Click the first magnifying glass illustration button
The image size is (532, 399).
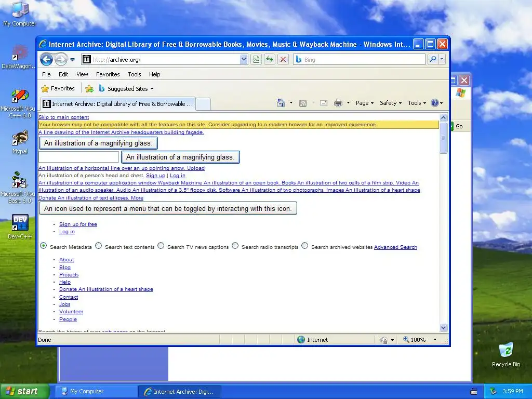[98, 143]
